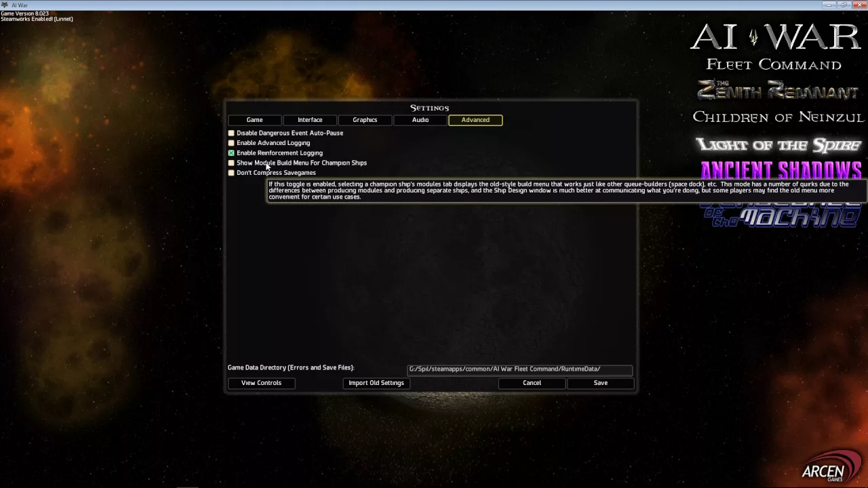The width and height of the screenshot is (868, 488).
Task: Click the View Controls button
Action: [x=261, y=383]
